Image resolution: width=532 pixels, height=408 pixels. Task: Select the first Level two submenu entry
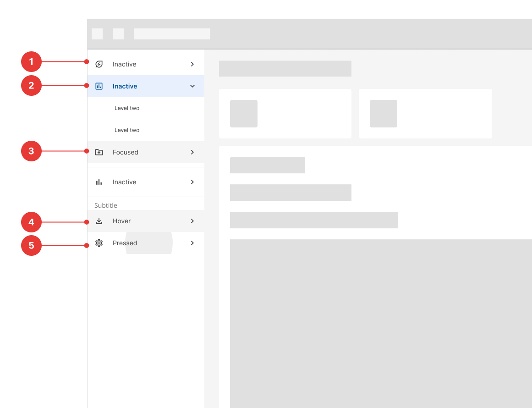(x=127, y=108)
